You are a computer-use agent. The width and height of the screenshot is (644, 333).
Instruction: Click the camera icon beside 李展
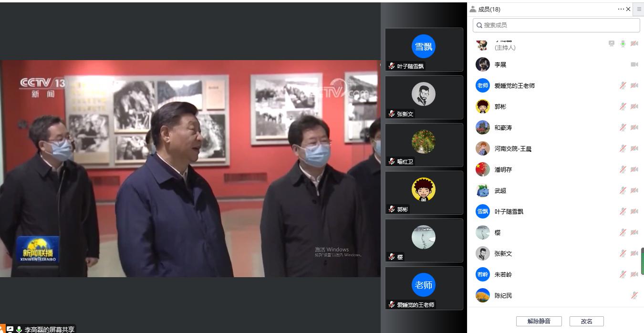634,64
